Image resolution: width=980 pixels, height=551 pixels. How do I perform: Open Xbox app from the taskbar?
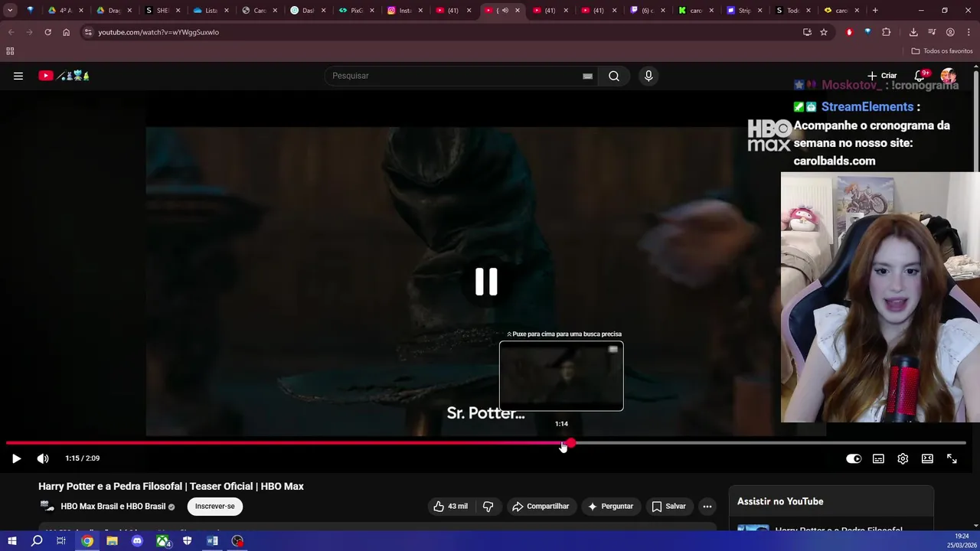162,541
